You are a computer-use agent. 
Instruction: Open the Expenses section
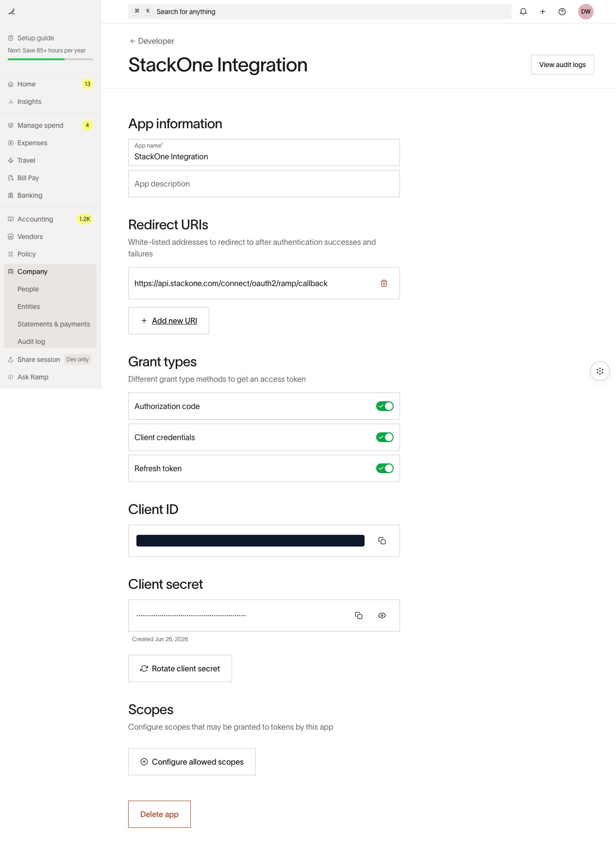tap(50, 143)
